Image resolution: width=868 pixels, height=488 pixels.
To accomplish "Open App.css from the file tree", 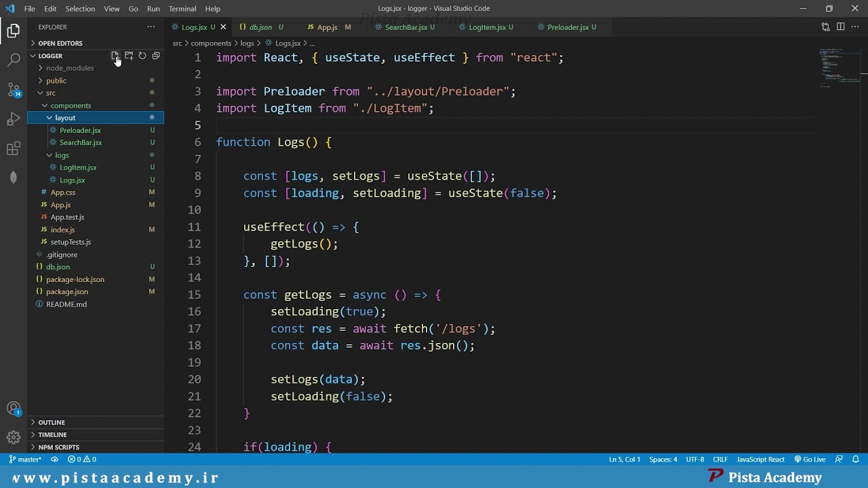I will click(96, 192).
